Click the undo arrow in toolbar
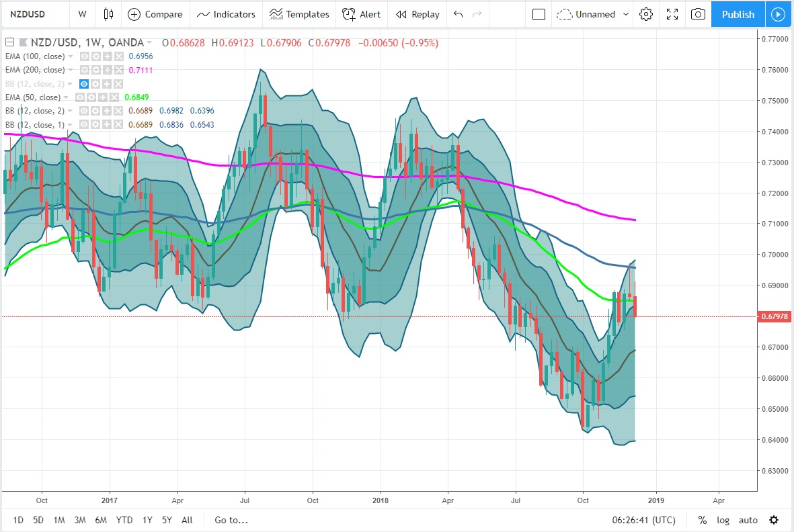This screenshot has height=532, width=794. pyautogui.click(x=458, y=14)
